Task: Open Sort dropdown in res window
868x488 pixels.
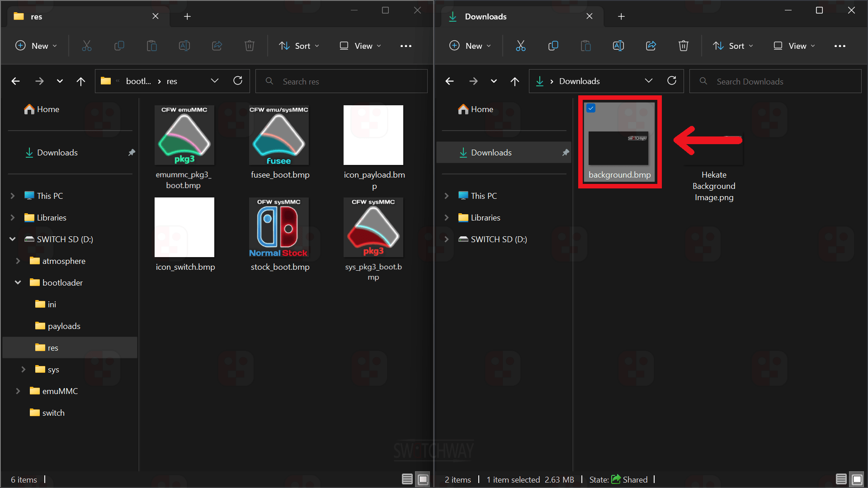Action: pos(299,46)
